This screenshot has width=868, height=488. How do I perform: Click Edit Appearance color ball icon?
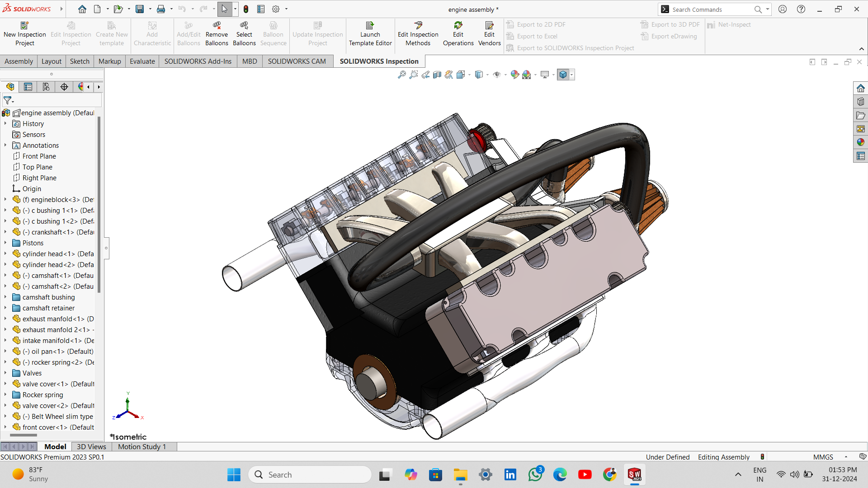tap(514, 75)
